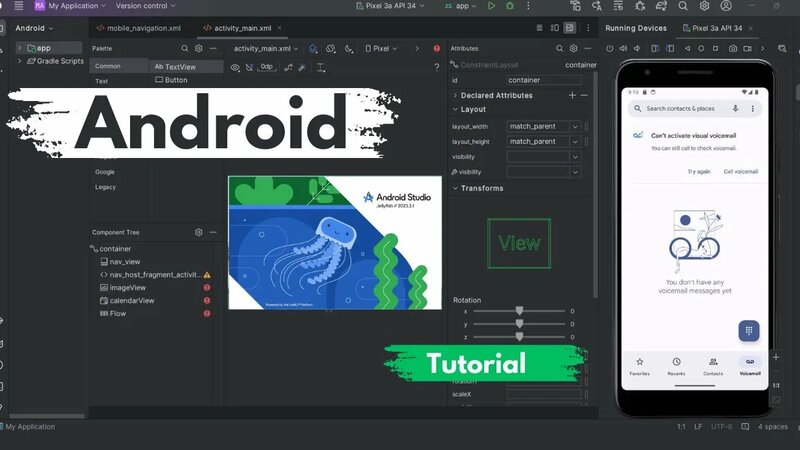Open the Version control dropdown

tap(145, 6)
